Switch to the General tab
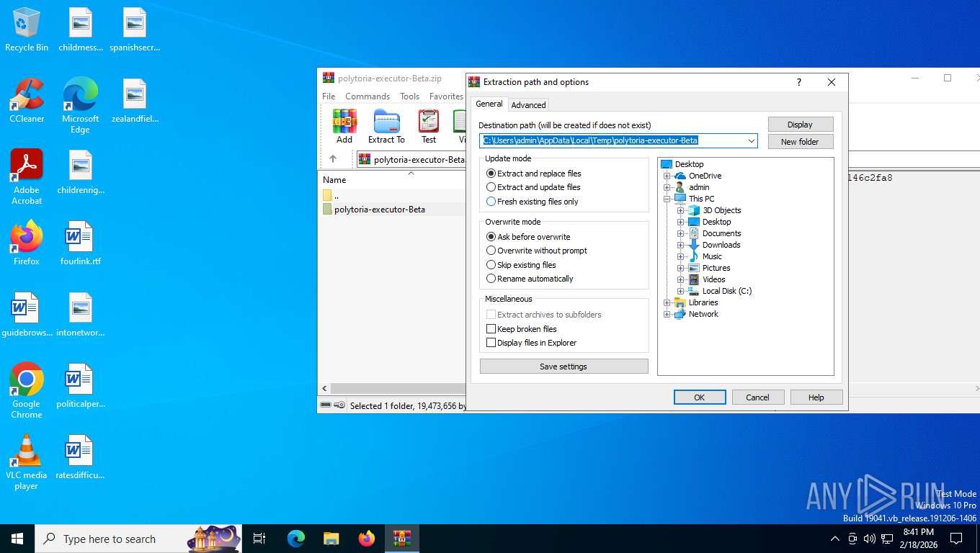Image resolution: width=980 pixels, height=553 pixels. [x=489, y=104]
